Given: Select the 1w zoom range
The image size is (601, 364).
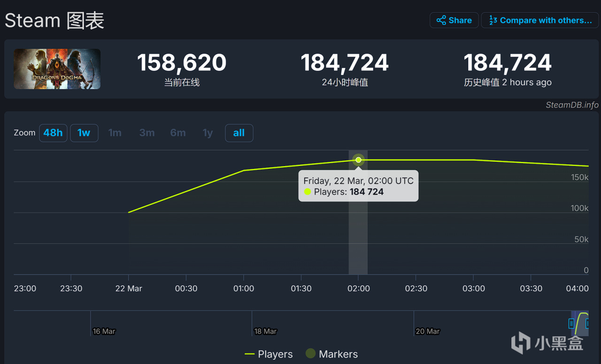Looking at the screenshot, I should [84, 133].
